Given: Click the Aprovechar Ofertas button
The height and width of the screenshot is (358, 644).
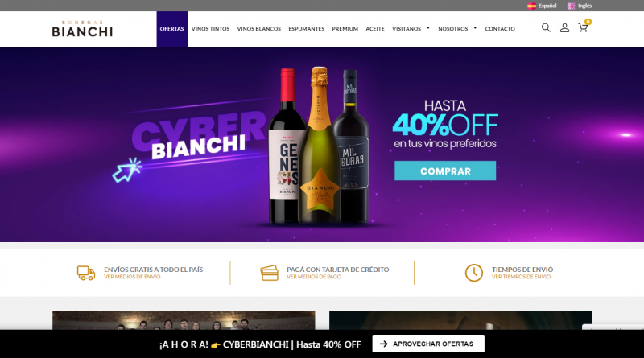Looking at the screenshot, I should pyautogui.click(x=428, y=344).
